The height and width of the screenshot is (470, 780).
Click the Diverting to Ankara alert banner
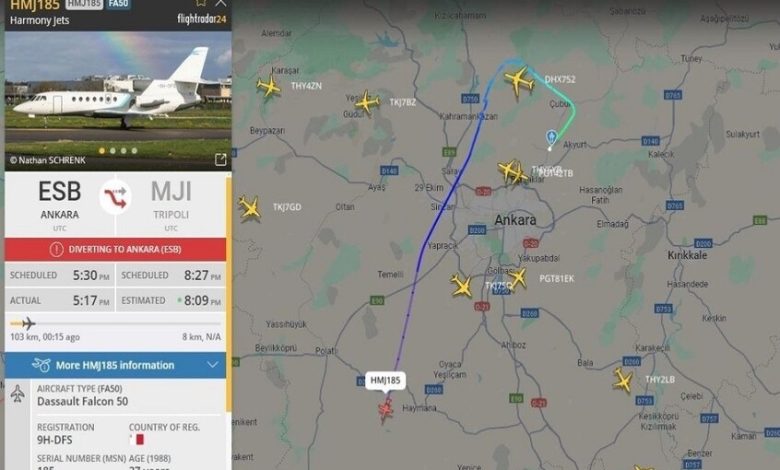pos(115,249)
